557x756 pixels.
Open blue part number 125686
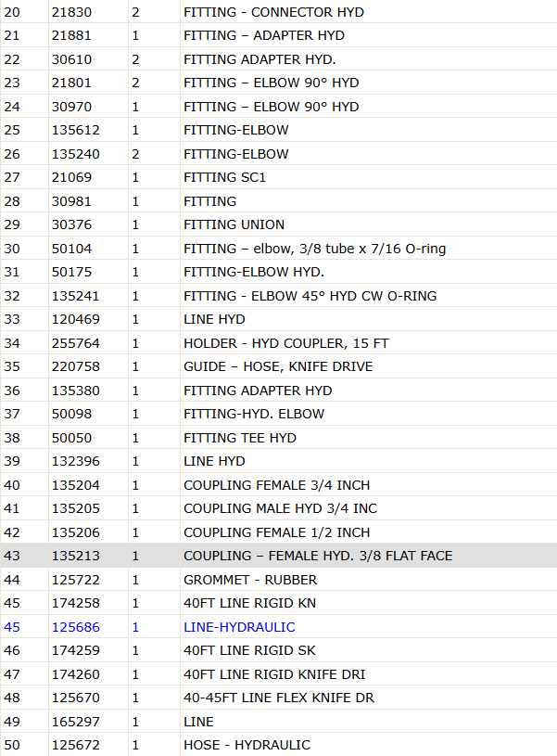pyautogui.click(x=76, y=627)
